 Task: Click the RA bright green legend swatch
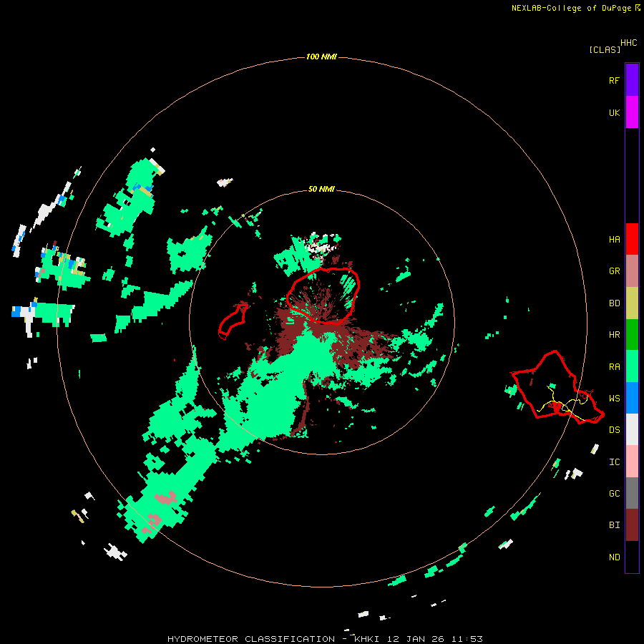click(632, 366)
